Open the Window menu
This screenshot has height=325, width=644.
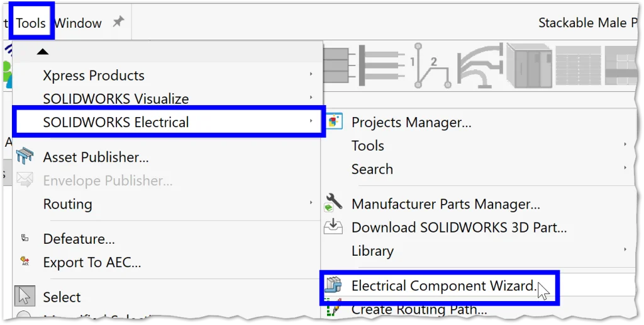(78, 23)
